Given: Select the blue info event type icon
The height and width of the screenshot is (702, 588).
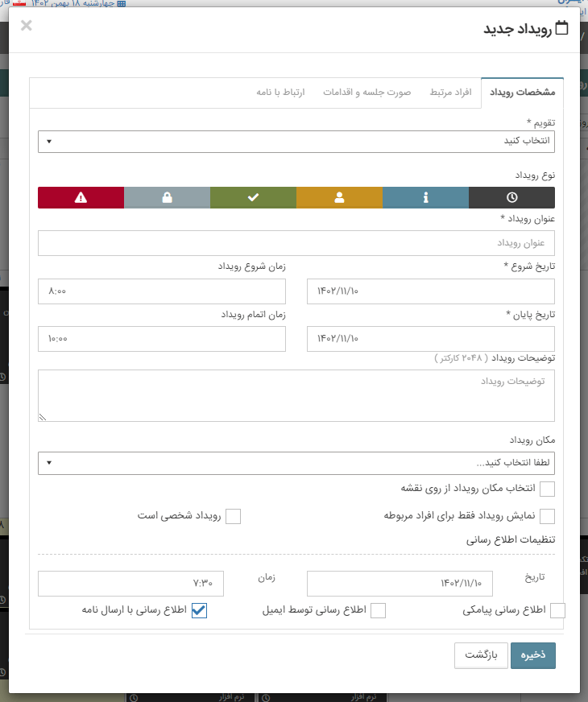Looking at the screenshot, I should click(425, 197).
